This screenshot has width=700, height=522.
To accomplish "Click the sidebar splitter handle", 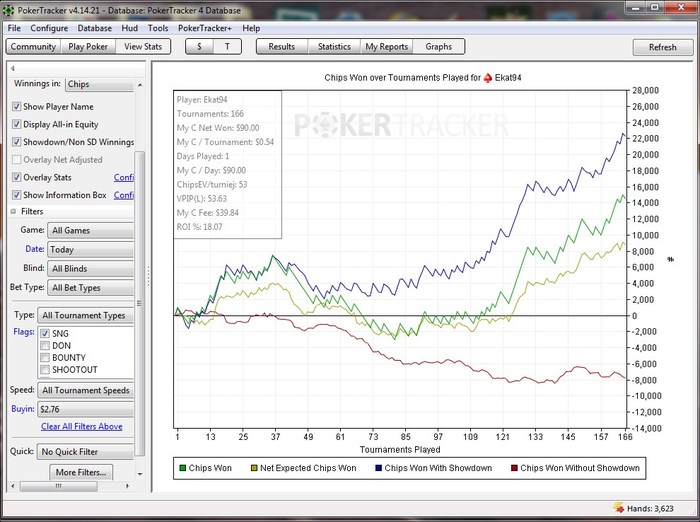I will [148, 277].
